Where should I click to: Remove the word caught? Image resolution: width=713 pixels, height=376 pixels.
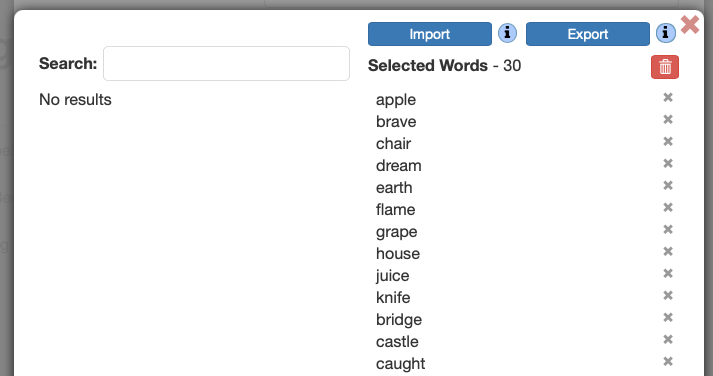coord(668,361)
